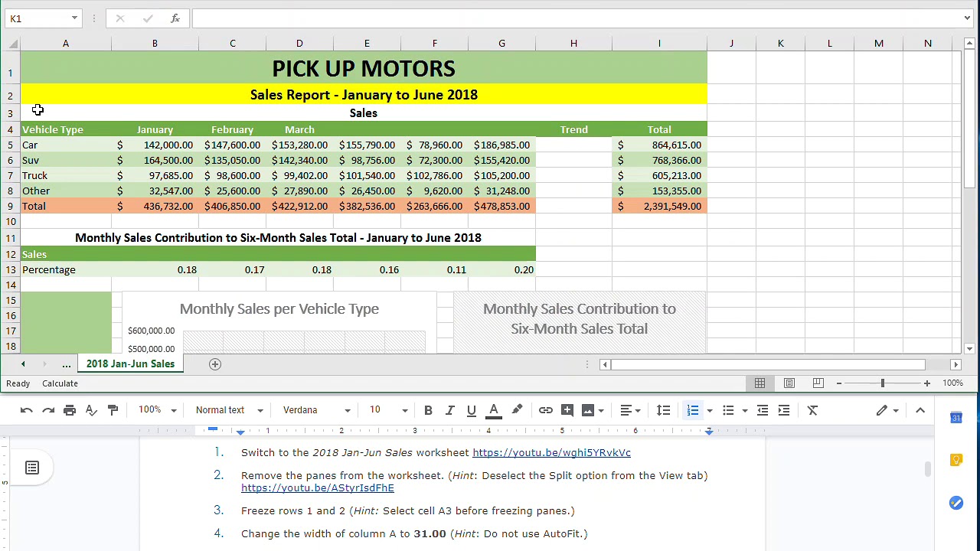Open the Normal text style dropdown
The image size is (980, 551).
229,410
